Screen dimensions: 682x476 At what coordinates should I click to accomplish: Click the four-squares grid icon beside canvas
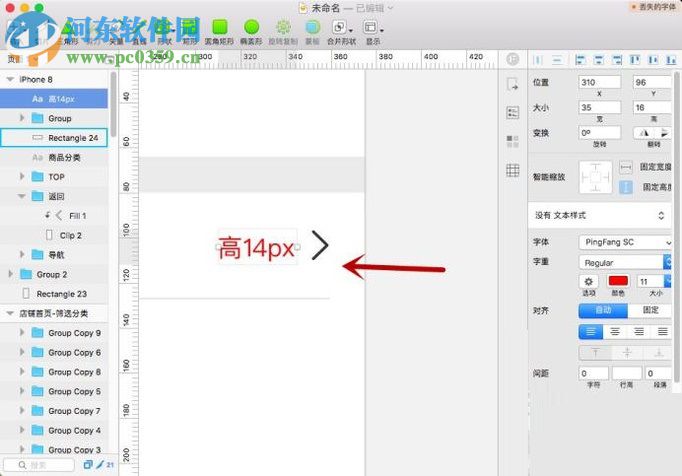513,141
